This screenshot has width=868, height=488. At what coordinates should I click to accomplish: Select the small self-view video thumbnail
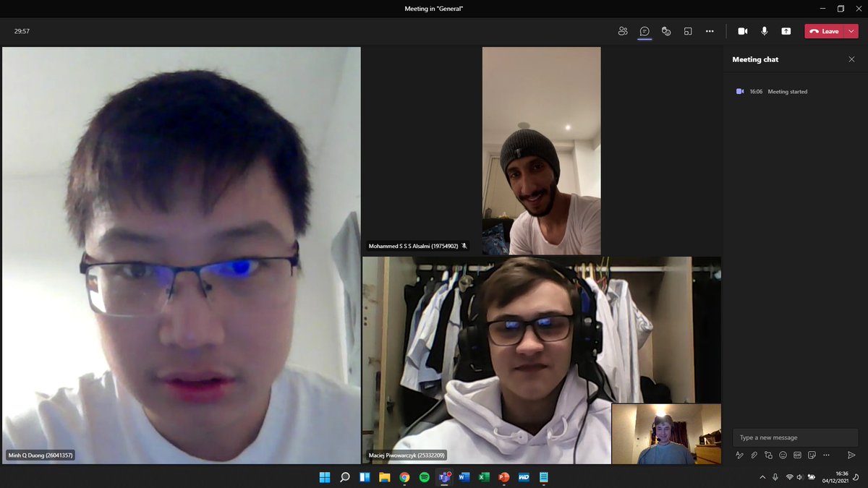(x=666, y=434)
